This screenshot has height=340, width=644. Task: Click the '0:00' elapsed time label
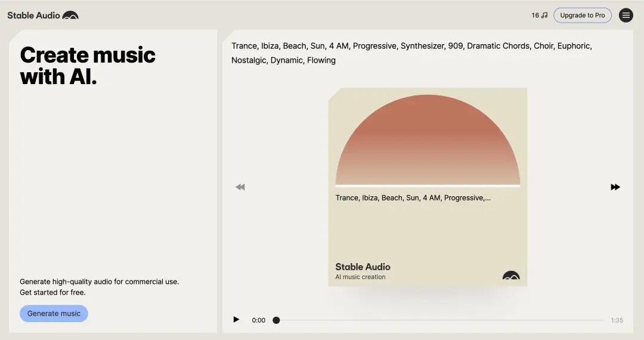tap(259, 320)
